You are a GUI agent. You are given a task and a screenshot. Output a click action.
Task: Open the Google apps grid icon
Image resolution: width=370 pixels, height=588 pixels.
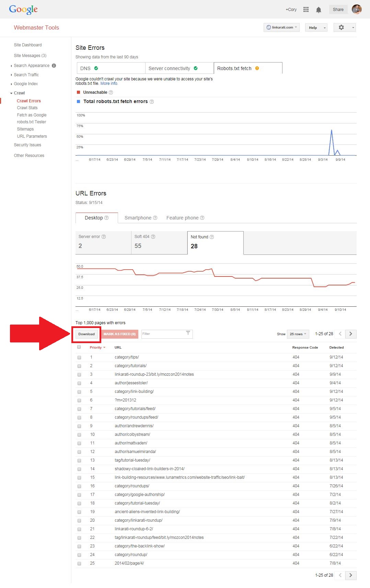click(306, 10)
